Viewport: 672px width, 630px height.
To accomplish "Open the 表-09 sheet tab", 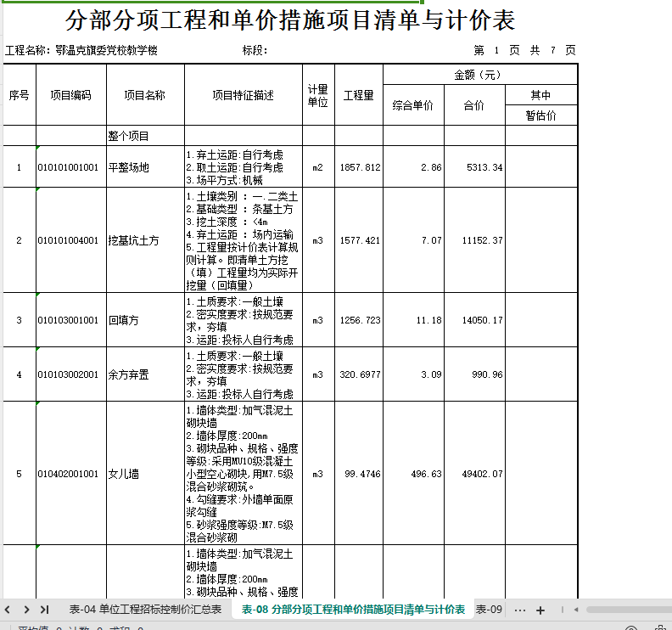I will point(489,610).
